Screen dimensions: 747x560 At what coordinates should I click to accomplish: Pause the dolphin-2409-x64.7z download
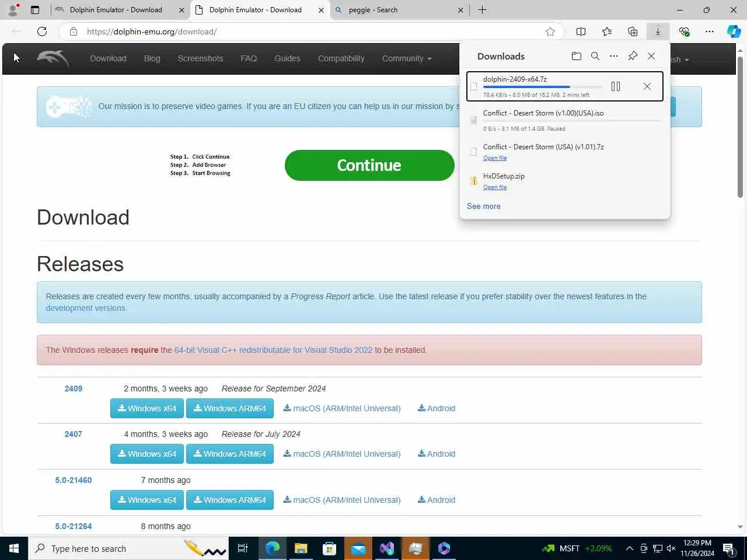[x=615, y=86]
